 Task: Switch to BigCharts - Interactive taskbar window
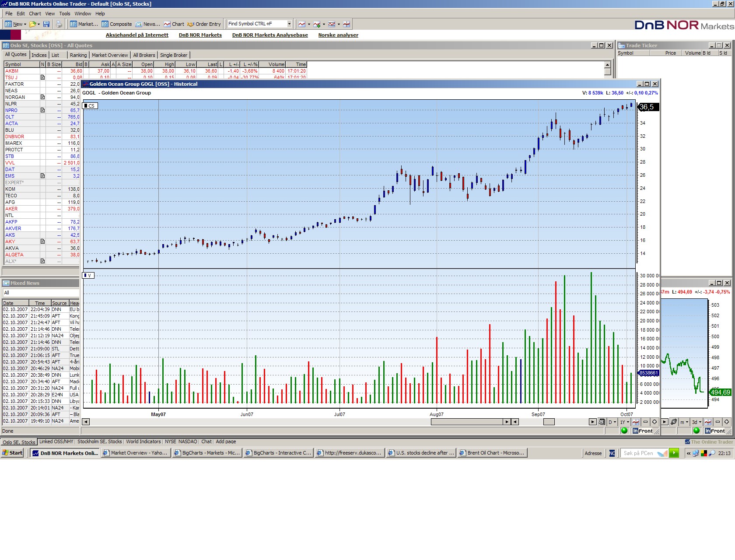pyautogui.click(x=279, y=453)
